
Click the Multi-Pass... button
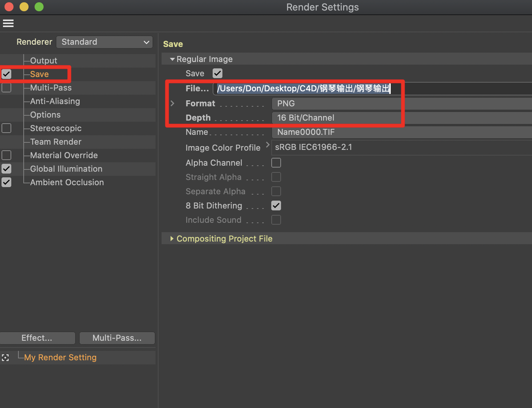coord(117,338)
